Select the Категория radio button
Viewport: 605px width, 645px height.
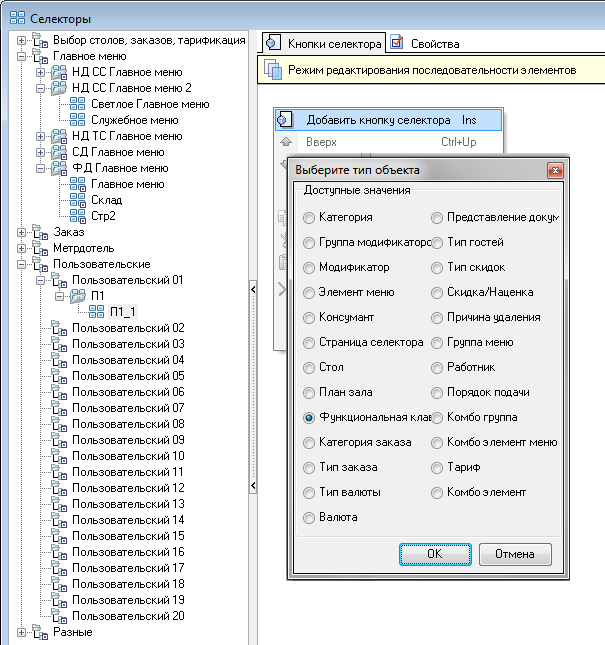pyautogui.click(x=309, y=217)
